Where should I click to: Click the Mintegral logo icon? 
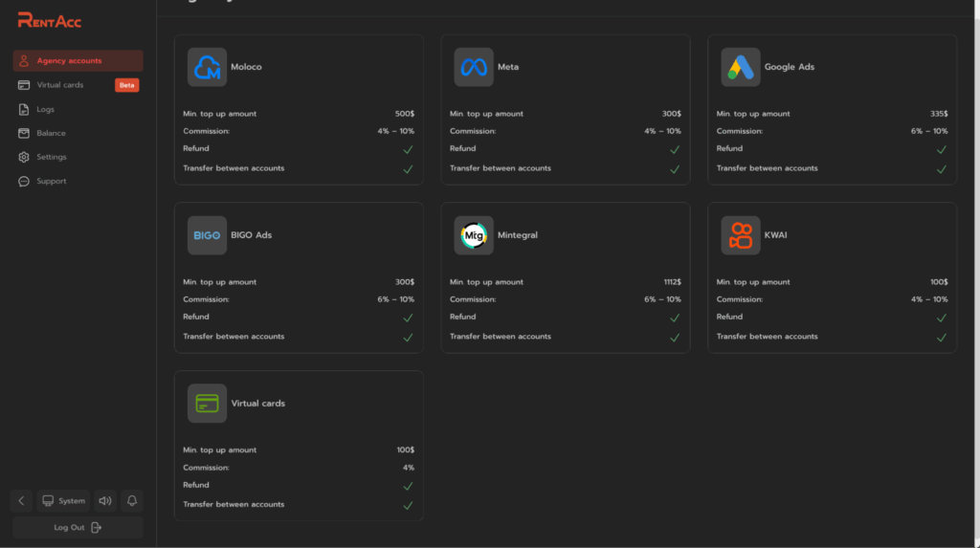(474, 235)
